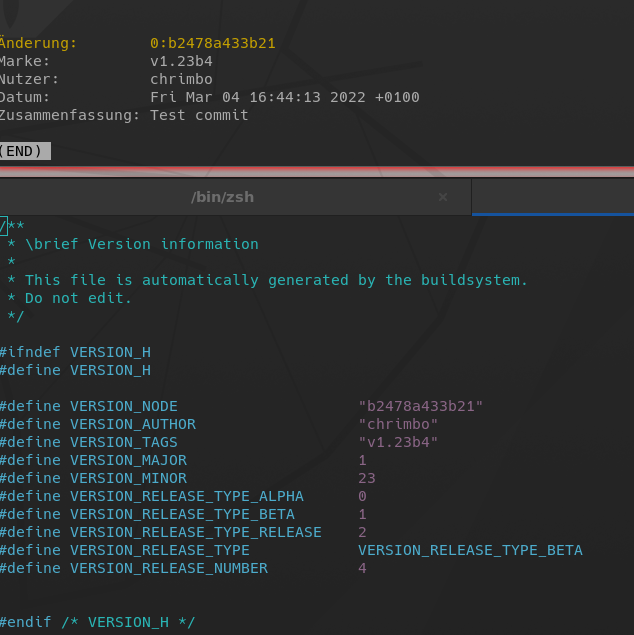634x635 pixels.
Task: Click the commit date Fri Mar 04 line
Action: [x=285, y=97]
